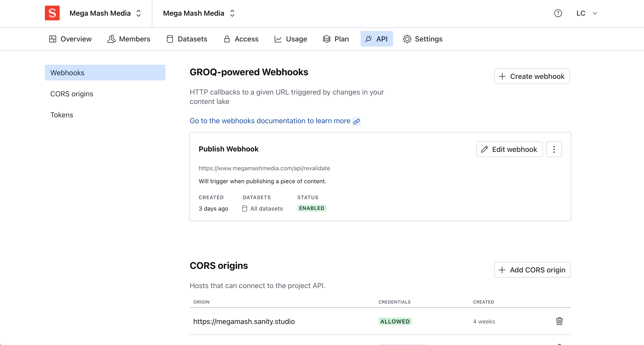Image resolution: width=644 pixels, height=345 pixels.
Task: Click the ALLOWED credentials badge
Action: click(395, 321)
